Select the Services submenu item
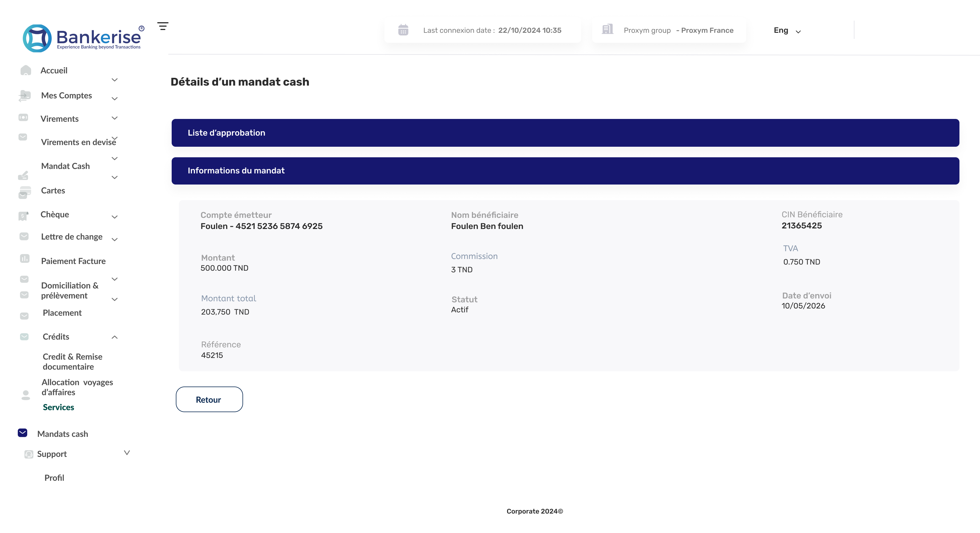The width and height of the screenshot is (980, 533). click(x=58, y=407)
